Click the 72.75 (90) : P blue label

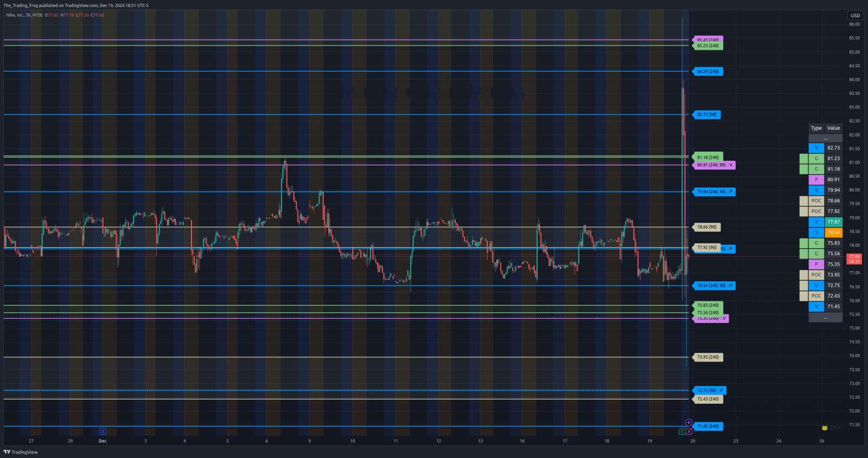[710, 391]
